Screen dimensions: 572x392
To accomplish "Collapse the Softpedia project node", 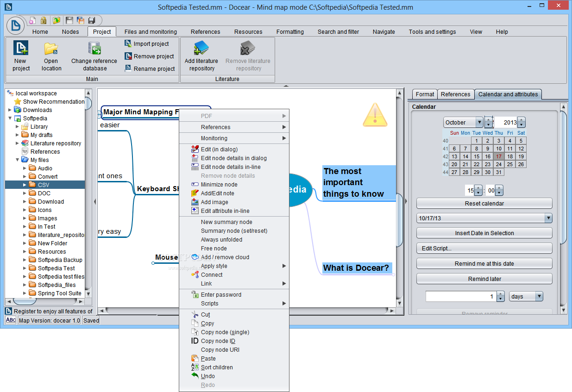I will coord(10,118).
